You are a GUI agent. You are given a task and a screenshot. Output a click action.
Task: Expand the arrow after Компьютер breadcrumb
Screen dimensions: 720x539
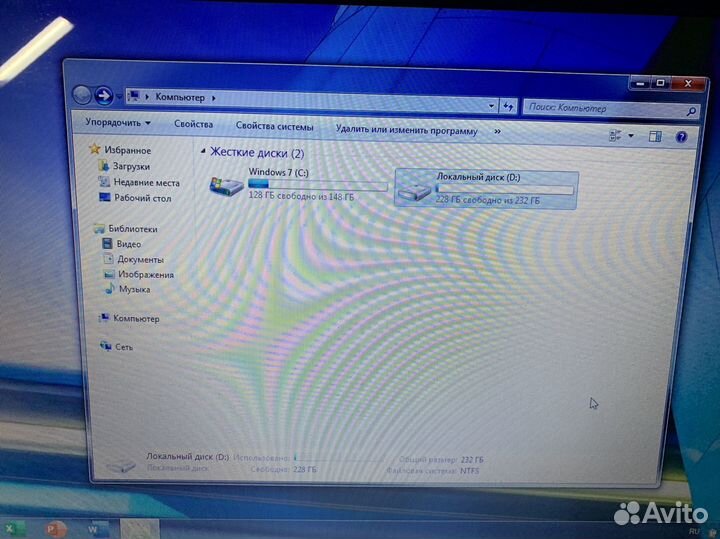click(x=214, y=98)
